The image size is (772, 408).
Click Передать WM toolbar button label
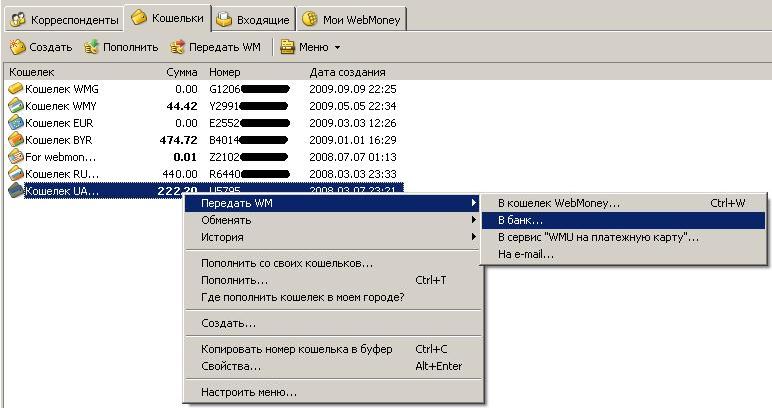point(225,47)
